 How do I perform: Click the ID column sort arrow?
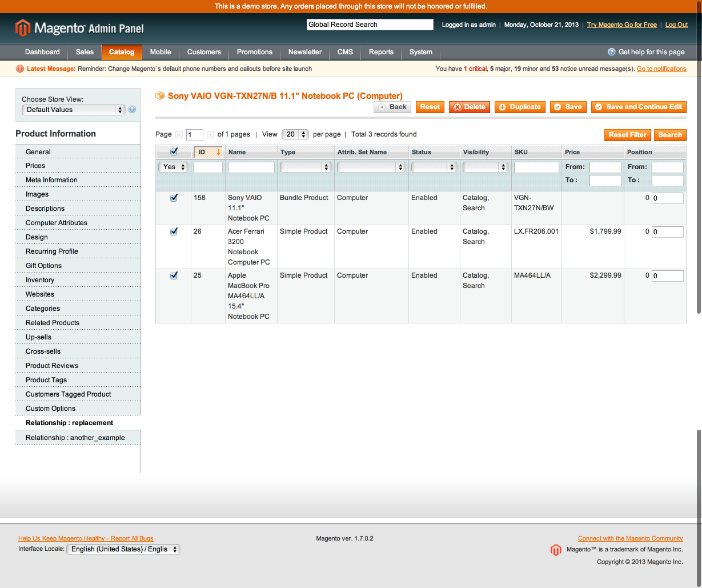[x=218, y=152]
